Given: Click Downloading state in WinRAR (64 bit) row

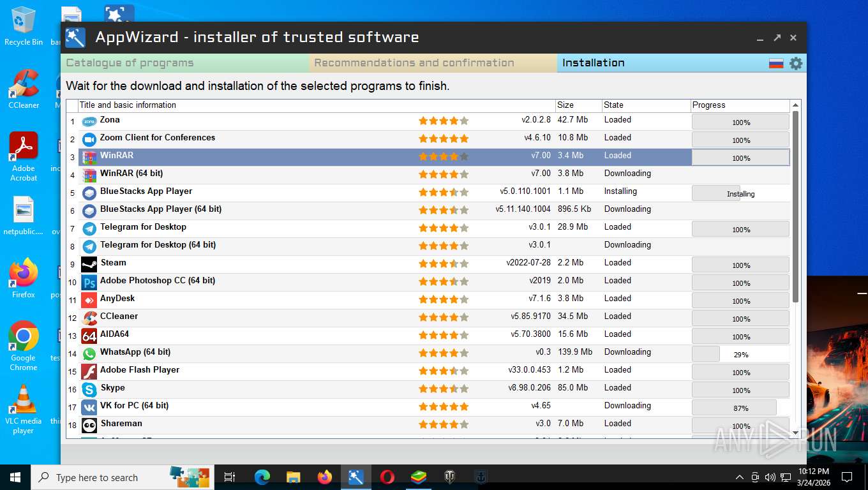Looking at the screenshot, I should pos(627,173).
